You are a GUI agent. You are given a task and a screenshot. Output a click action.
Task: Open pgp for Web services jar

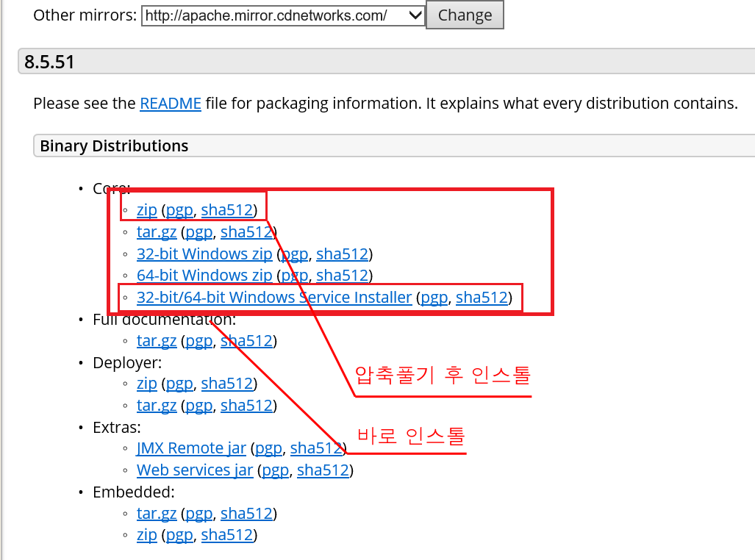[275, 470]
